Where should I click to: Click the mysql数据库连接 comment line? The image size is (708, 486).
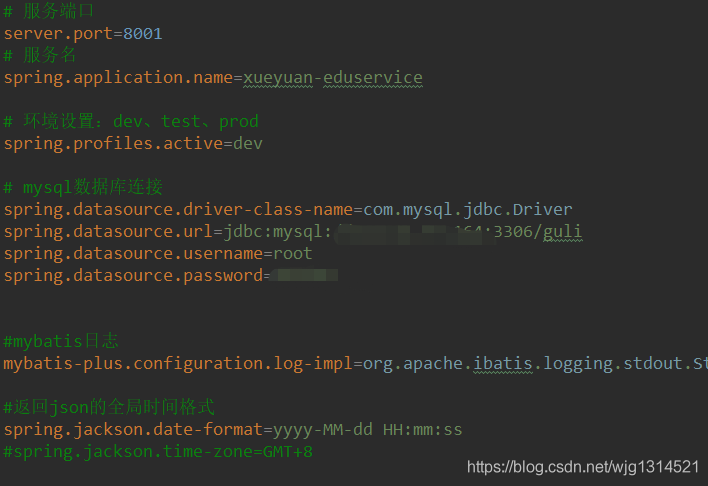(83, 187)
